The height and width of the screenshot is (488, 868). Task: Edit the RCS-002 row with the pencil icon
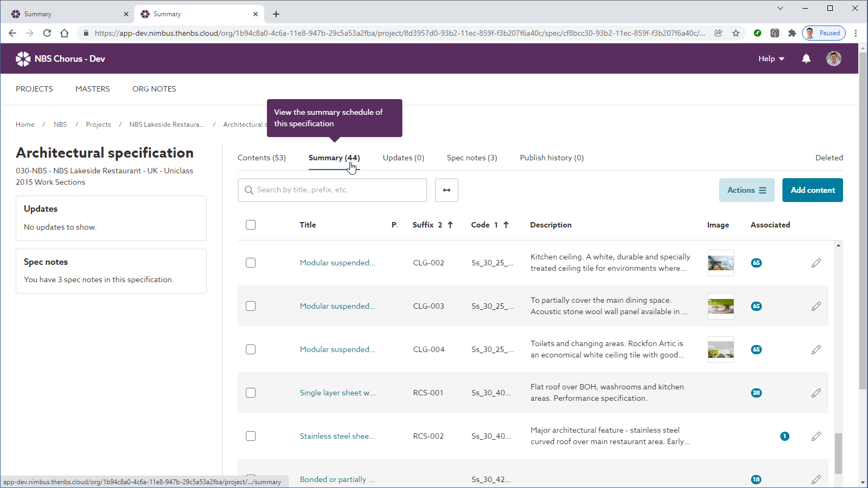click(816, 436)
